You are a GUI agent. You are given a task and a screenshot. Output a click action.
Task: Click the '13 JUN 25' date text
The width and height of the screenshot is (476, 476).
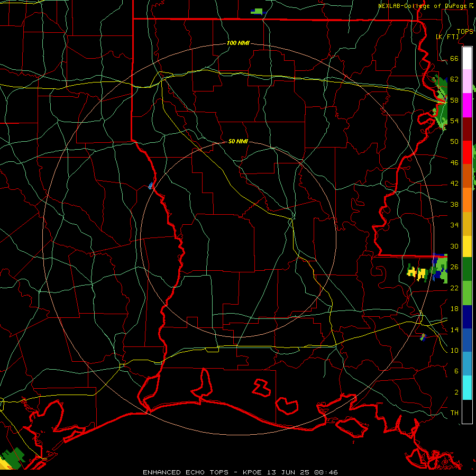coord(288,472)
